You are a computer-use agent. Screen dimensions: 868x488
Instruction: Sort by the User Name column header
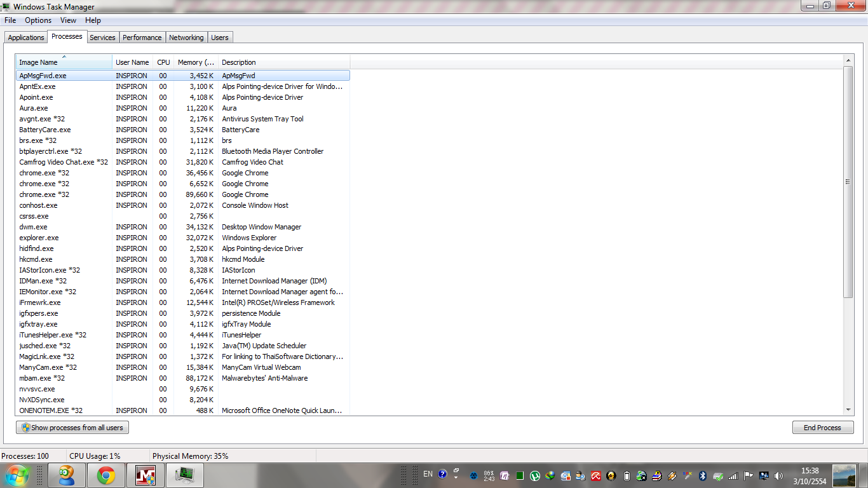[x=132, y=62]
